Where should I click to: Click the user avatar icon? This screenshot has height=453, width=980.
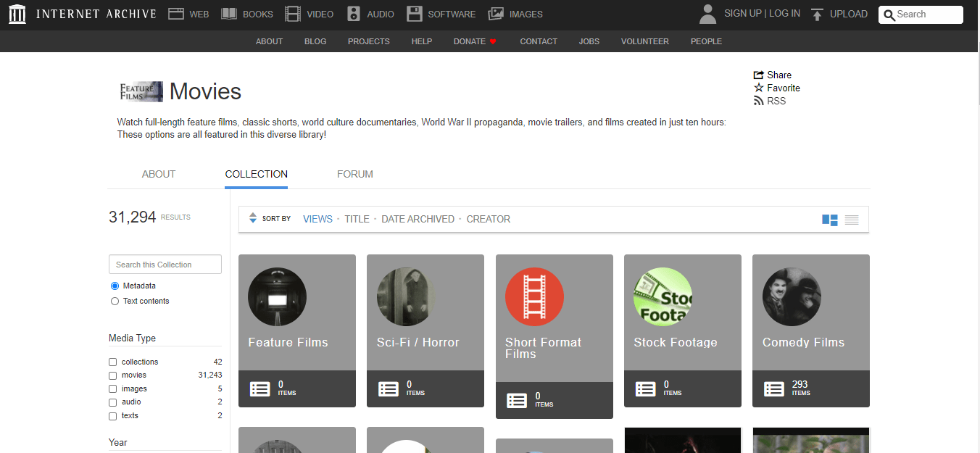707,14
